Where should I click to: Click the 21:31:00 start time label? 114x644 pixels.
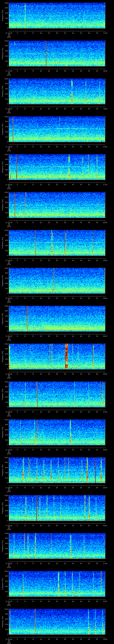9,601
